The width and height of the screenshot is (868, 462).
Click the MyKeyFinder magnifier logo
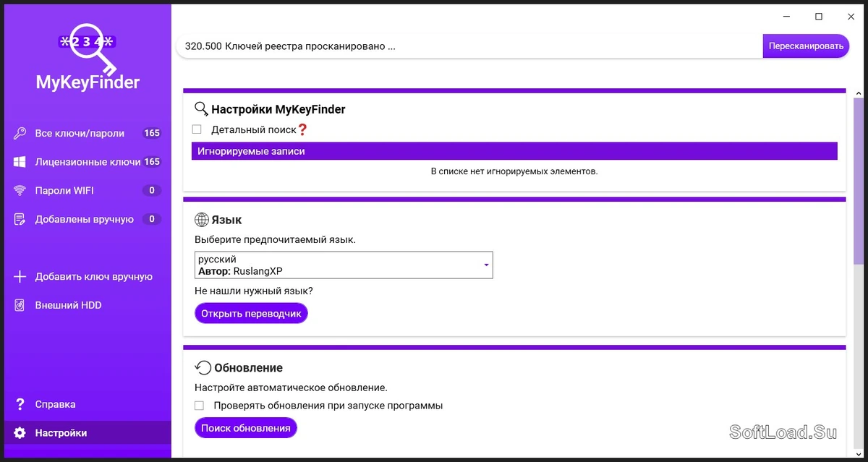coord(88,51)
